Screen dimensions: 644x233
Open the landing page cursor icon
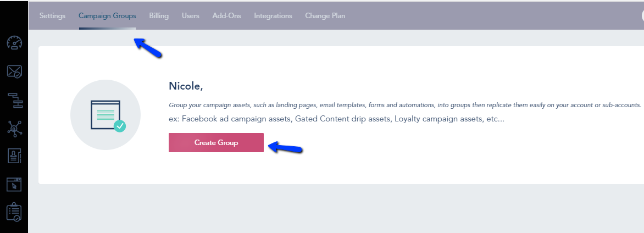14,185
